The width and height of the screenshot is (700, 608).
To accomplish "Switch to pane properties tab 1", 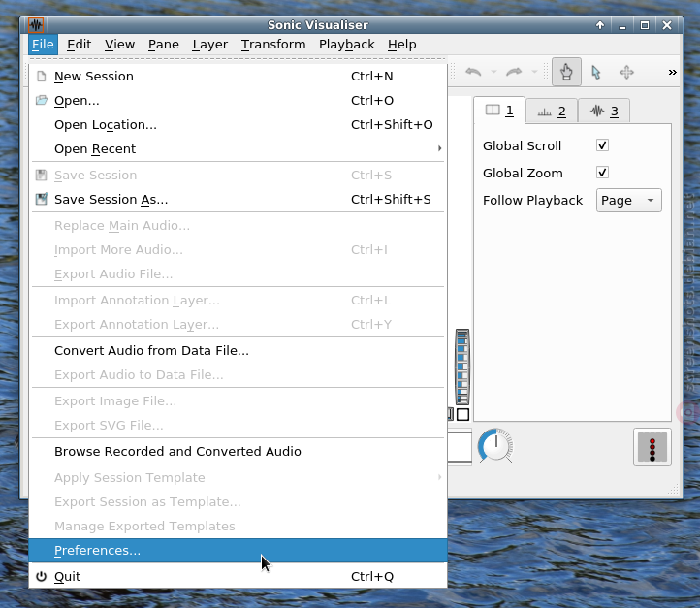I will click(499, 111).
